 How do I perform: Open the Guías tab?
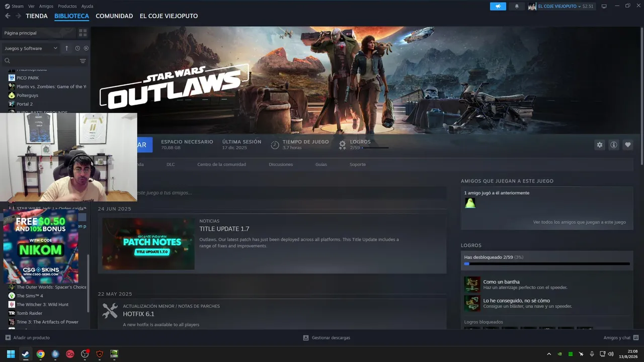coord(321,164)
